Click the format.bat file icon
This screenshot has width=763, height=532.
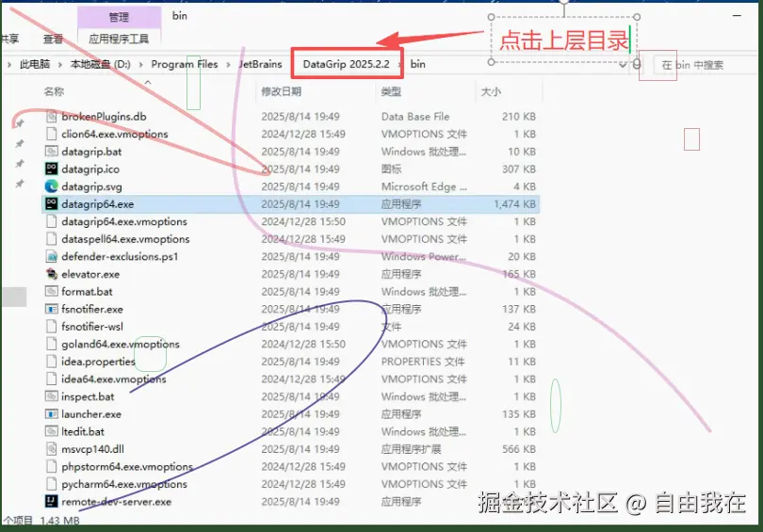tap(51, 291)
